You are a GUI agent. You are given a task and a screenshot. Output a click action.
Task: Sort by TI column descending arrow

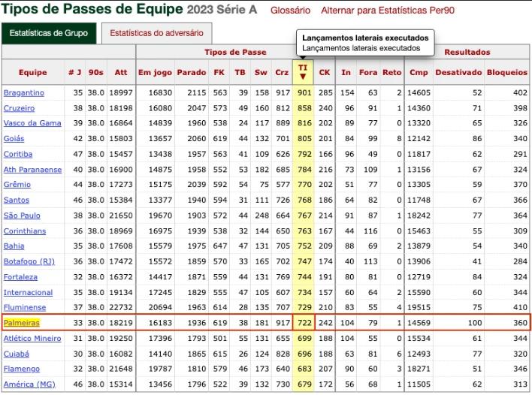pyautogui.click(x=303, y=77)
